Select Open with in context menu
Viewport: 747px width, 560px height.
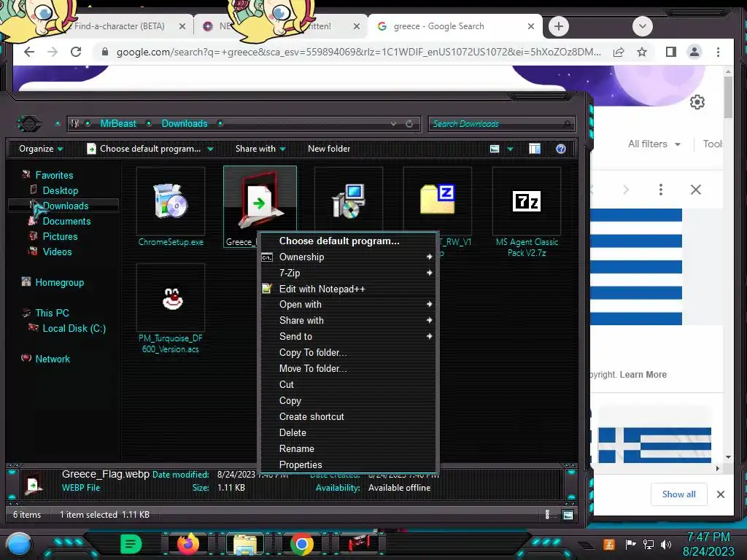click(348, 304)
